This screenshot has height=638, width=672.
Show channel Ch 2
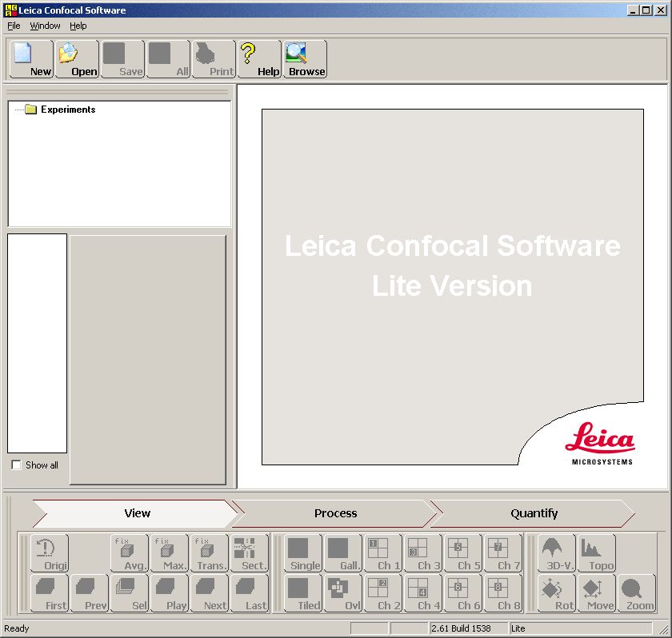pyautogui.click(x=383, y=593)
